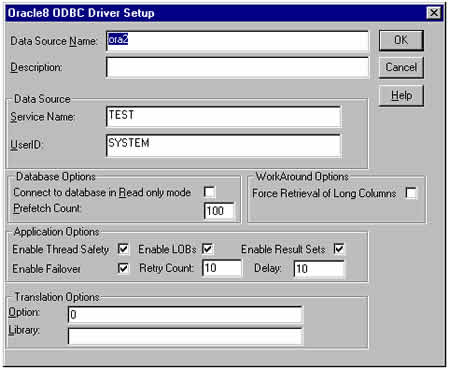Click the Prefetch Count label
The image size is (450, 370).
click(47, 208)
